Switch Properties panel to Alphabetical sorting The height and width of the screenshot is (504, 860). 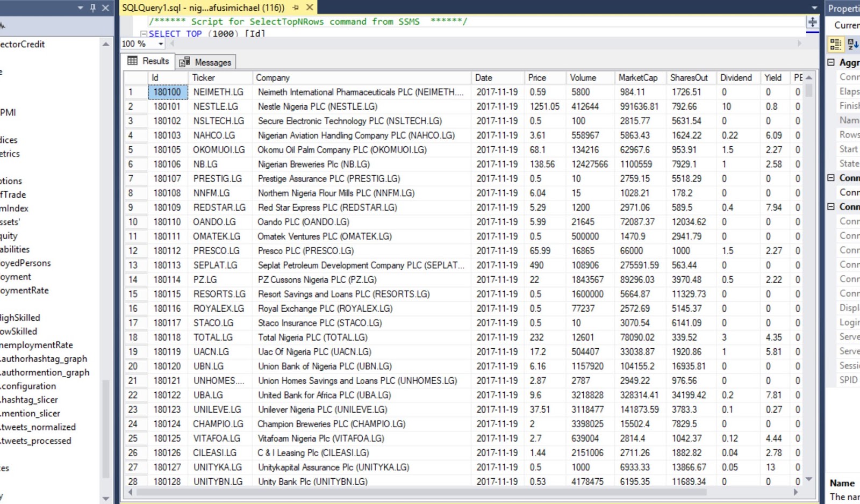(x=851, y=45)
